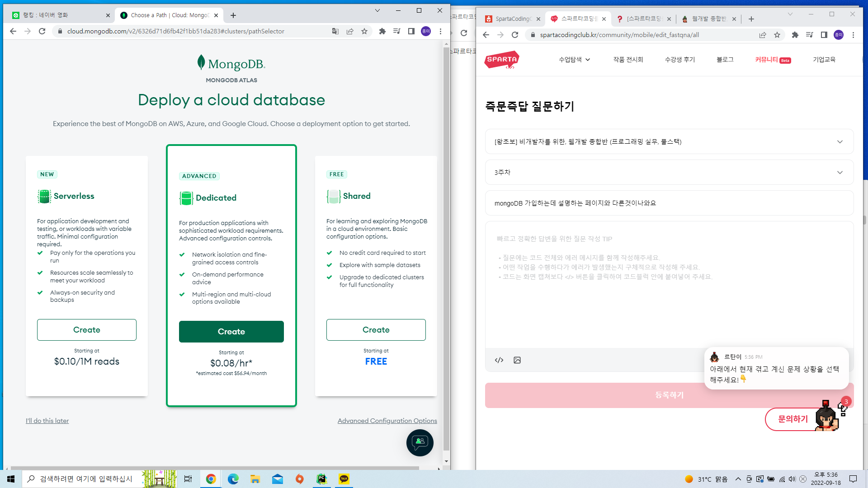The height and width of the screenshot is (488, 868).
Task: Open the tab search chevron in MongoDB window
Action: click(x=377, y=10)
